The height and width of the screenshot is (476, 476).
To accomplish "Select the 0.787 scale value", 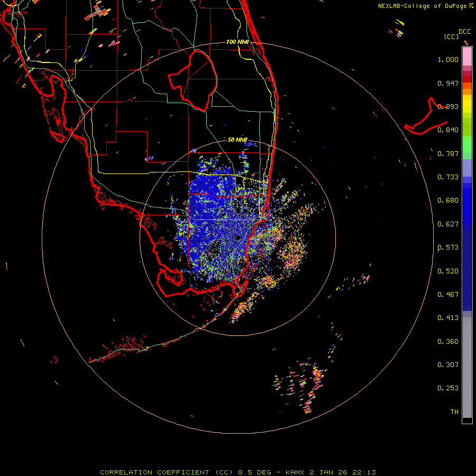I will click(448, 153).
